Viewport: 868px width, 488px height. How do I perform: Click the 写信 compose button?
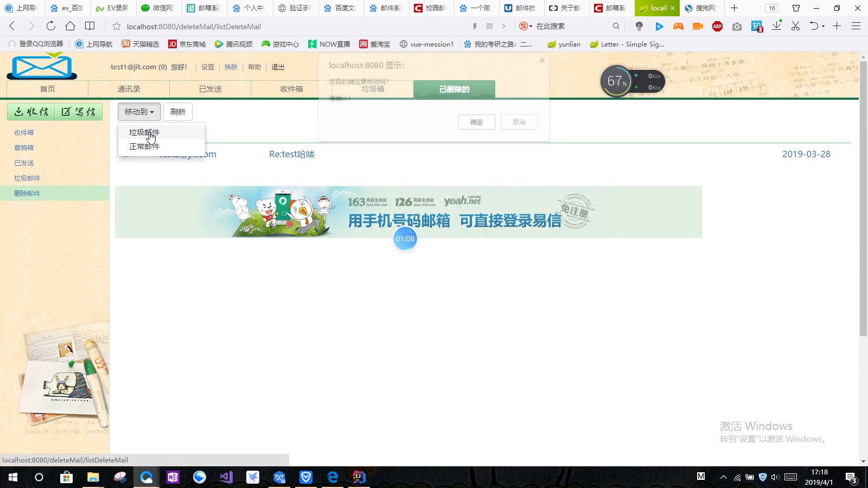click(x=79, y=112)
